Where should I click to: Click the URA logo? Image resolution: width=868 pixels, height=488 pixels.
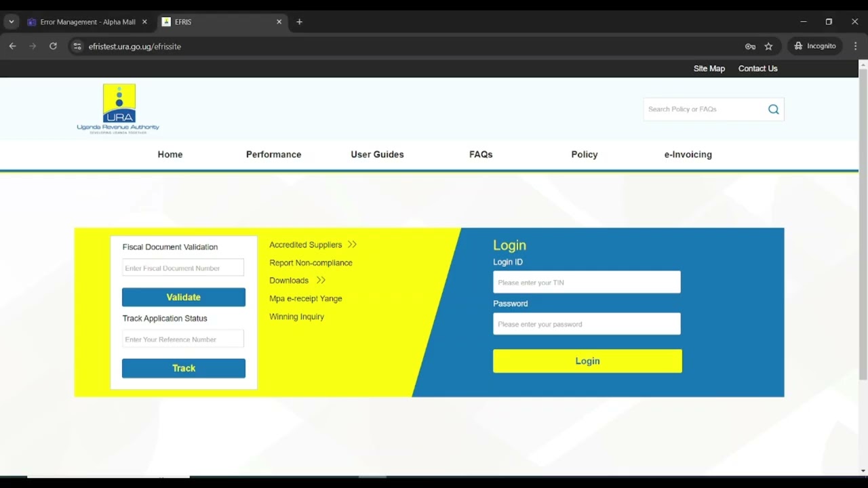tap(118, 108)
